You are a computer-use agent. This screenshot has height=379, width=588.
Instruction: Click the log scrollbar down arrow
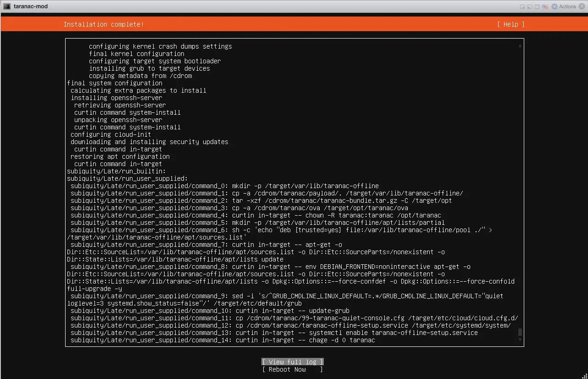point(520,340)
